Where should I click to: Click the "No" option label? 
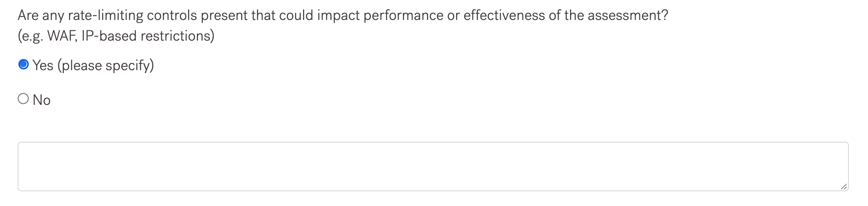(x=41, y=100)
